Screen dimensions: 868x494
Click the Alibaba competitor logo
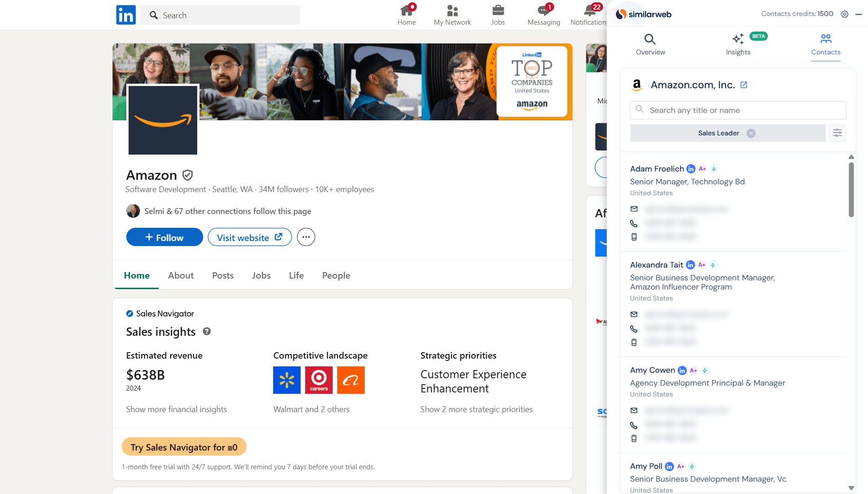click(351, 380)
